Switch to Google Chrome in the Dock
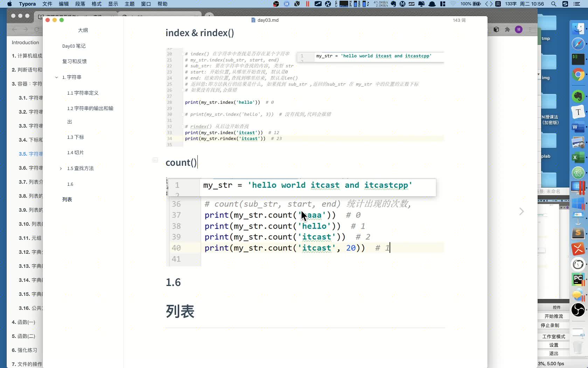The image size is (588, 368). point(578,75)
